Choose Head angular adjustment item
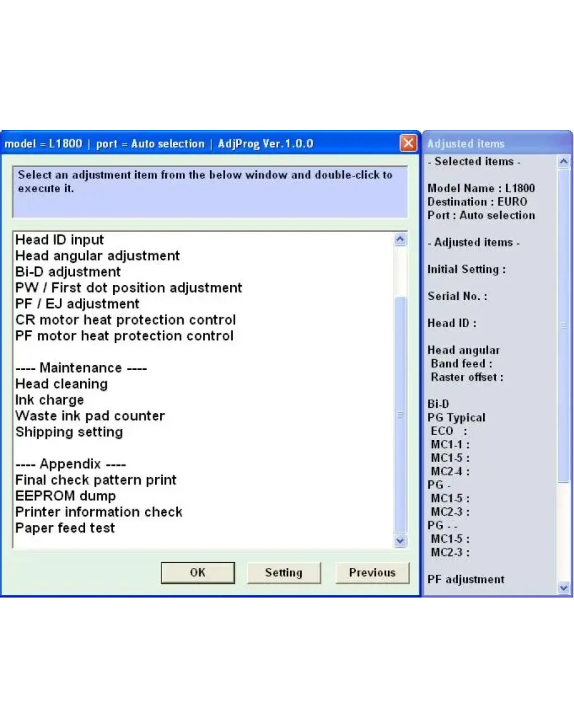This screenshot has height=728, width=574. click(x=98, y=256)
